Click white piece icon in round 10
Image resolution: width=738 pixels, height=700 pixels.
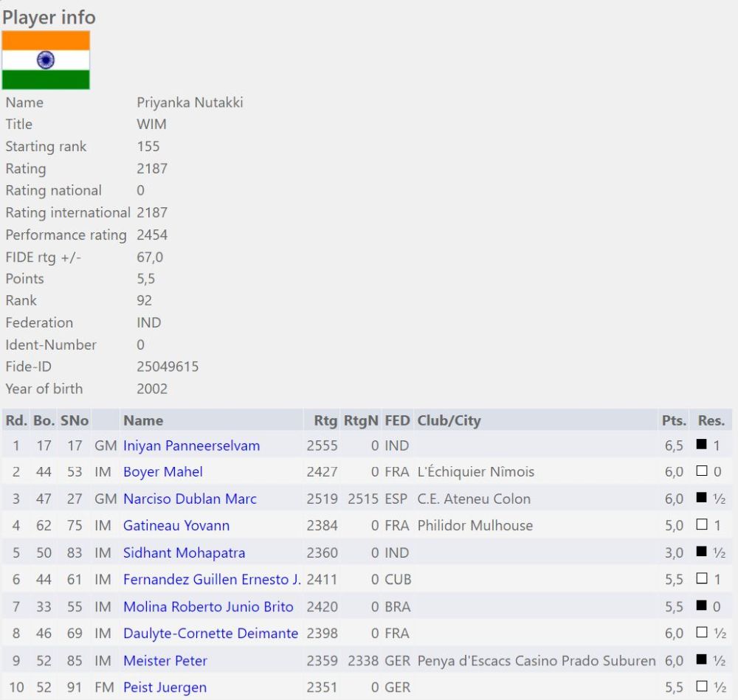coord(702,687)
